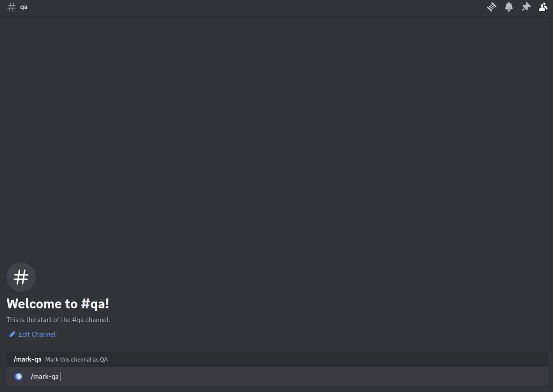Screen dimensions: 553x392
Task: Click the channel start description text
Action: pos(58,320)
